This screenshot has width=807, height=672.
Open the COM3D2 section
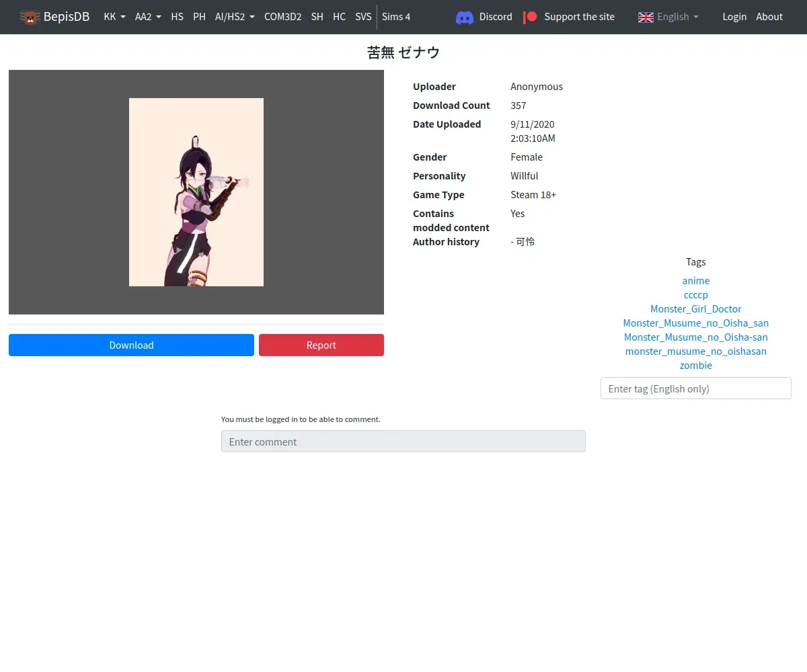point(282,17)
